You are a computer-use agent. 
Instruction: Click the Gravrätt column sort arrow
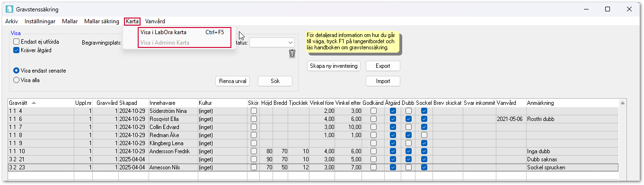(34, 103)
